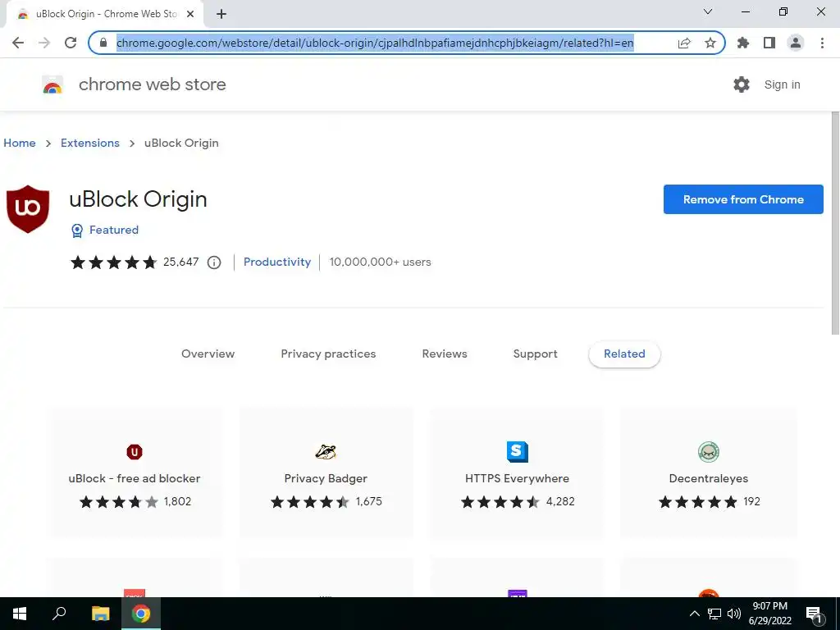Image resolution: width=840 pixels, height=630 pixels.
Task: Show hidden system tray icons
Action: [694, 614]
